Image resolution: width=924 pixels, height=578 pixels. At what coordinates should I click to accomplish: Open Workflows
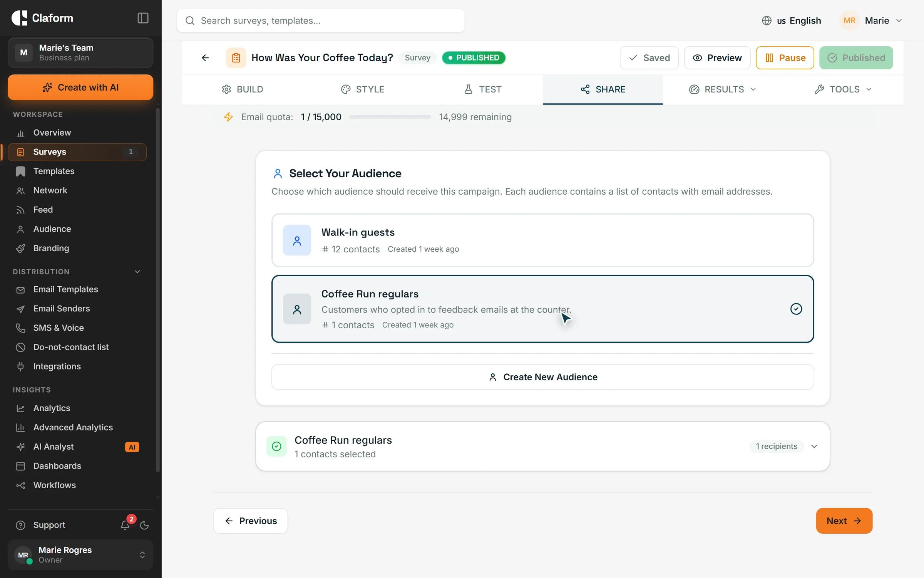click(x=77, y=485)
